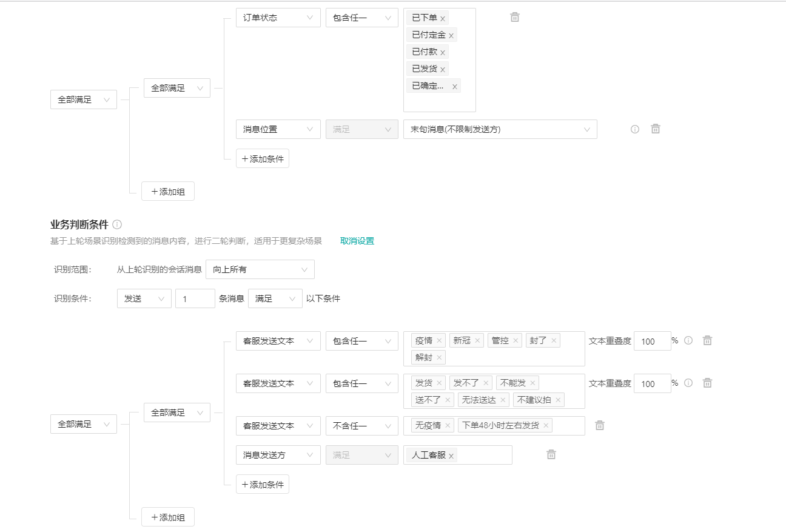Delete the 不含任一 condition row

(x=600, y=425)
